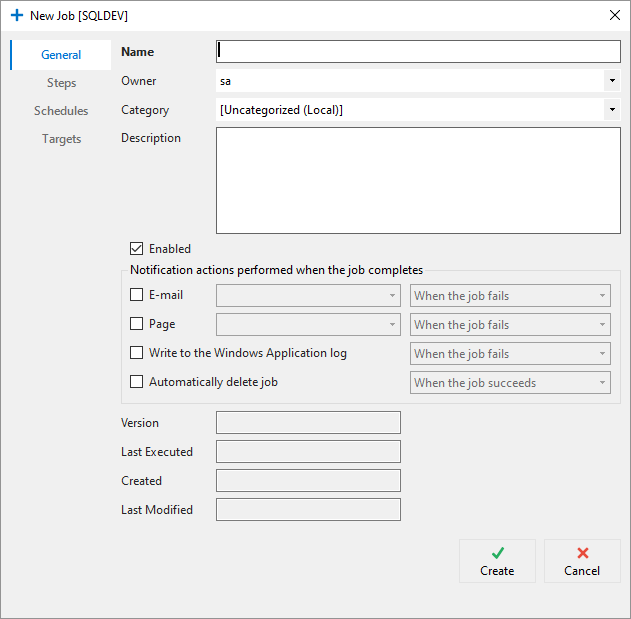Check the Automatically delete job option

tap(137, 382)
